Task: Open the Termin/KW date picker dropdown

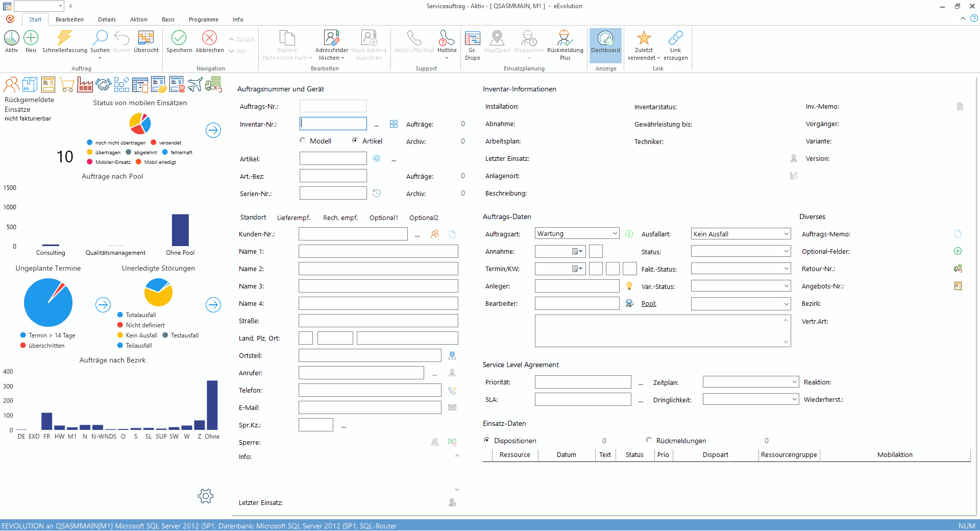Action: click(580, 269)
